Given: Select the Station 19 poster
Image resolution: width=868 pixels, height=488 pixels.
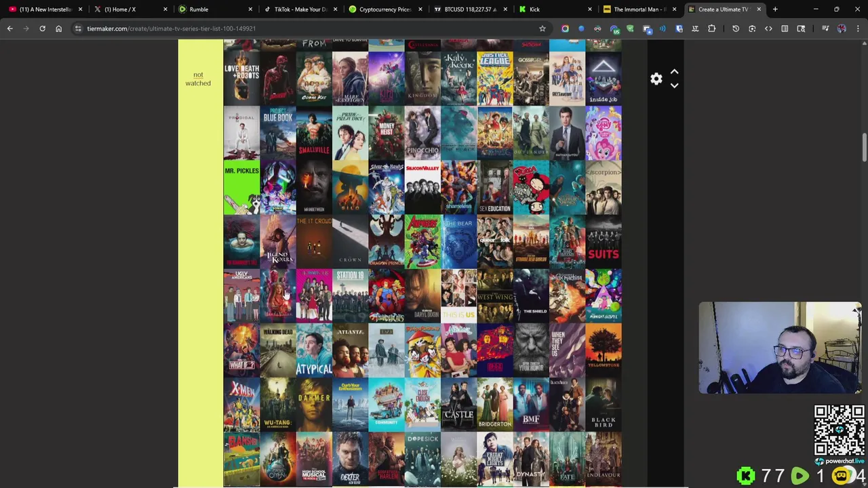Looking at the screenshot, I should pos(350,296).
